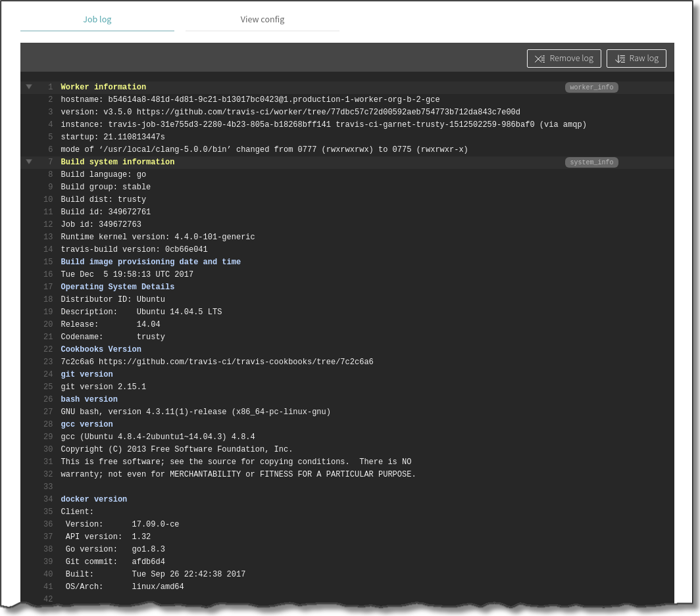Screen dimensions: 700x616
Task: Open the View config tab
Action: coord(262,20)
